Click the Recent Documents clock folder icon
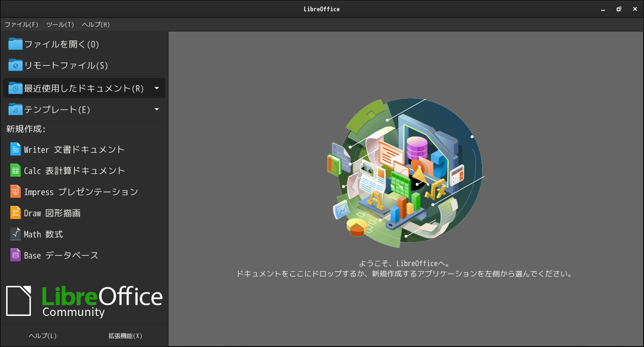The image size is (644, 347). (16, 88)
